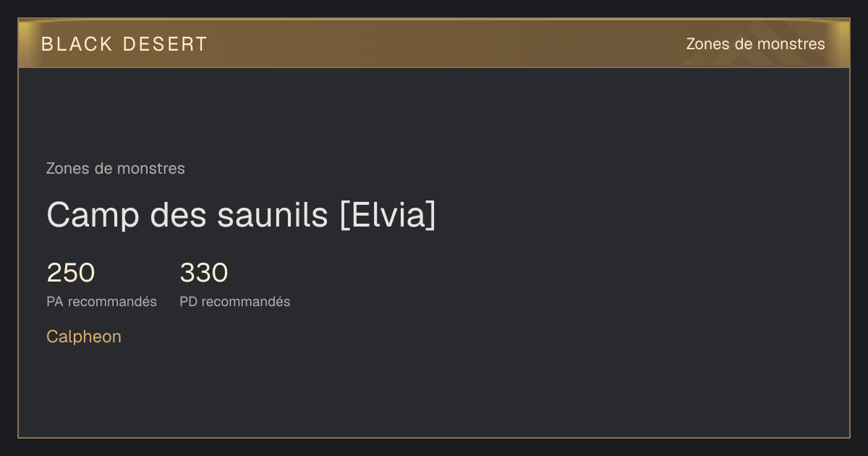The image size is (868, 456).
Task: Select the PD recommandés label
Action: click(235, 302)
